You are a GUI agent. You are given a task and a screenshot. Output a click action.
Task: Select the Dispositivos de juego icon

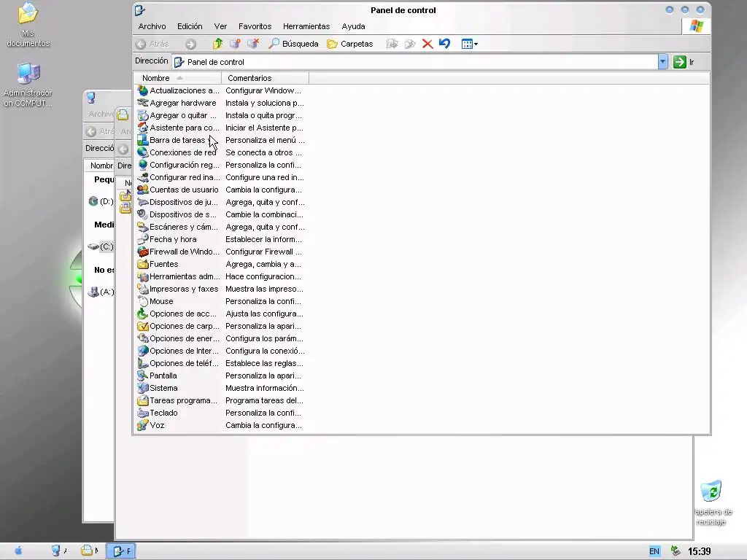coord(143,202)
